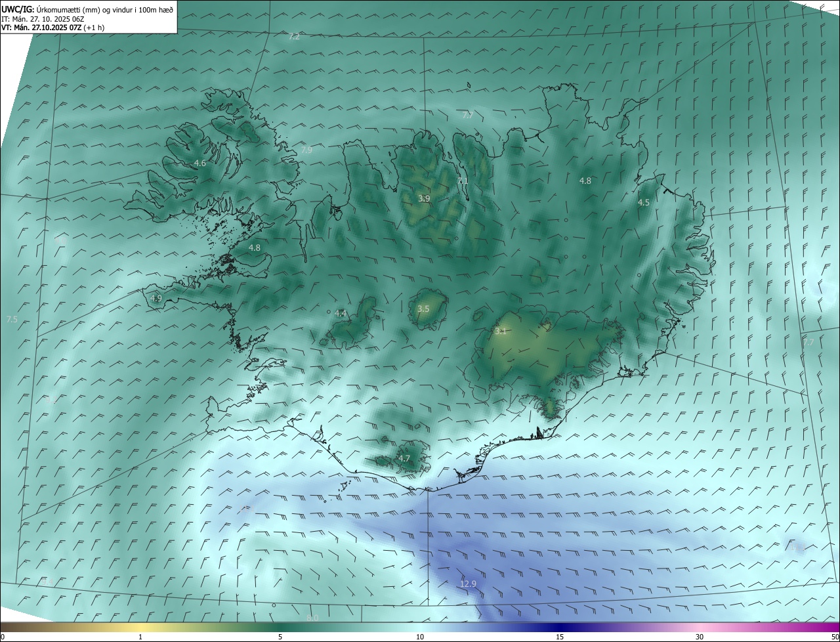Click the 3.9 value label
This screenshot has width=840, height=642.
pyautogui.click(x=424, y=198)
